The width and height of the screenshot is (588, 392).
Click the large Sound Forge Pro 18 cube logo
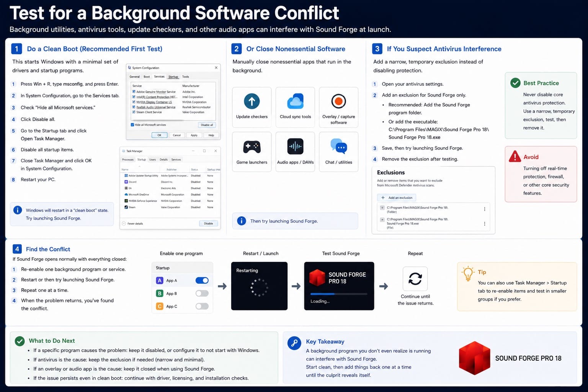(x=474, y=358)
